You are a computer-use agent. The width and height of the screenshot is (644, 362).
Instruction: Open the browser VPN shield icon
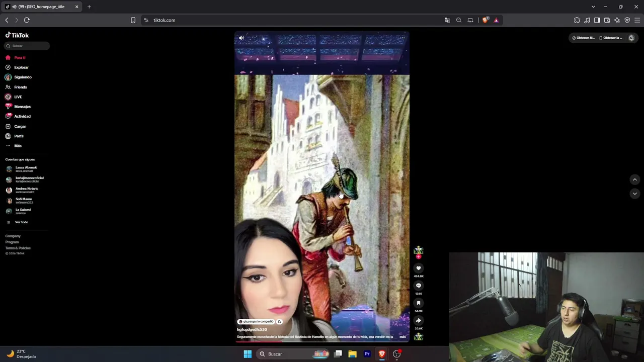(627, 20)
